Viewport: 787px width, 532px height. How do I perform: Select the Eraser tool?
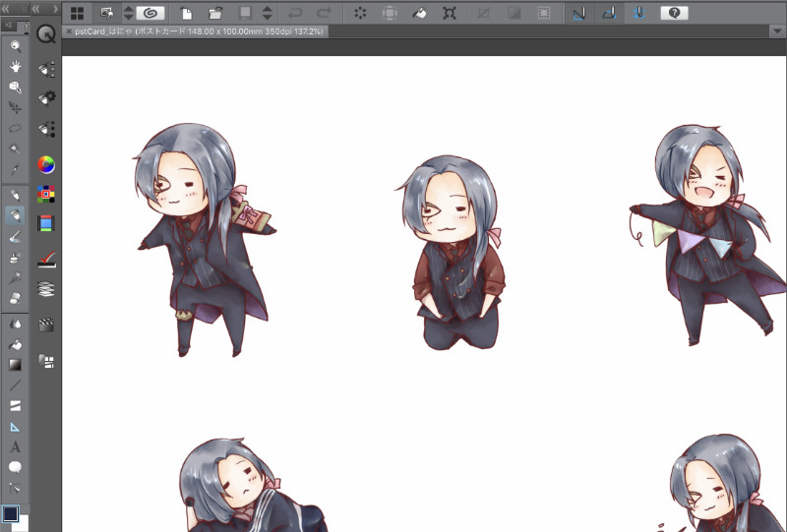(16, 298)
